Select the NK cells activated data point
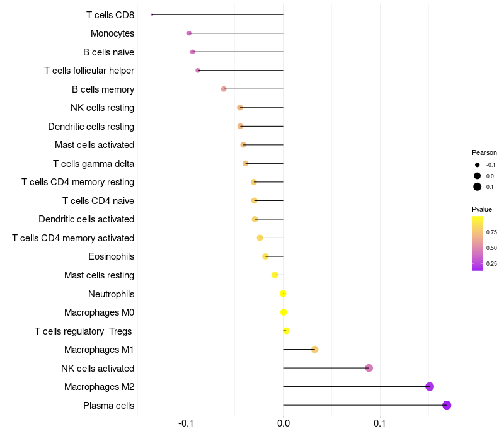504x441 pixels. 369,368
